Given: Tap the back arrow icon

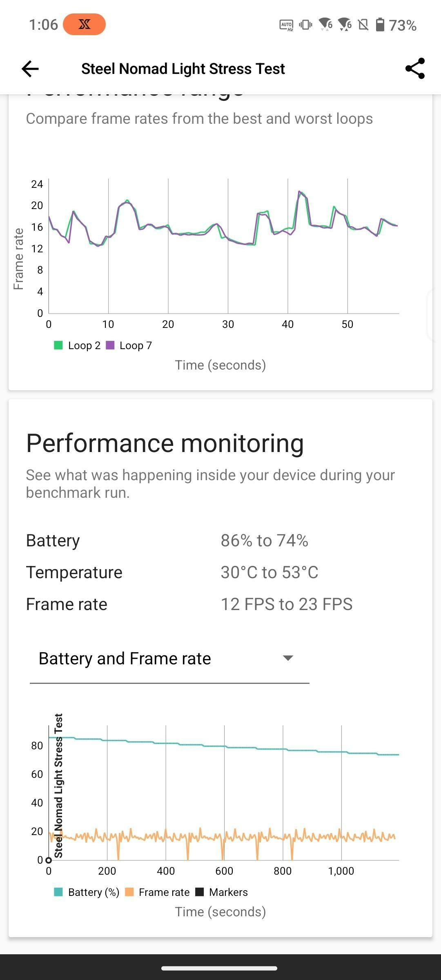Looking at the screenshot, I should coord(30,69).
